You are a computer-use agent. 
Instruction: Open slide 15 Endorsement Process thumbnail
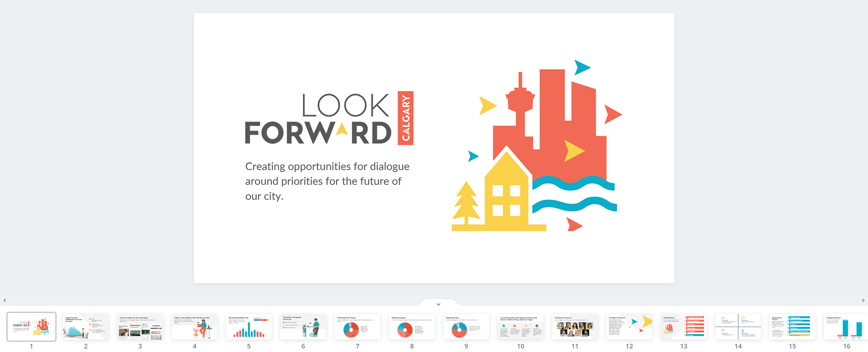pos(793,327)
